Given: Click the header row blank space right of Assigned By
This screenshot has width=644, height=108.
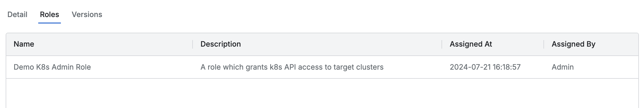Looking at the screenshot, I should click(617, 44).
